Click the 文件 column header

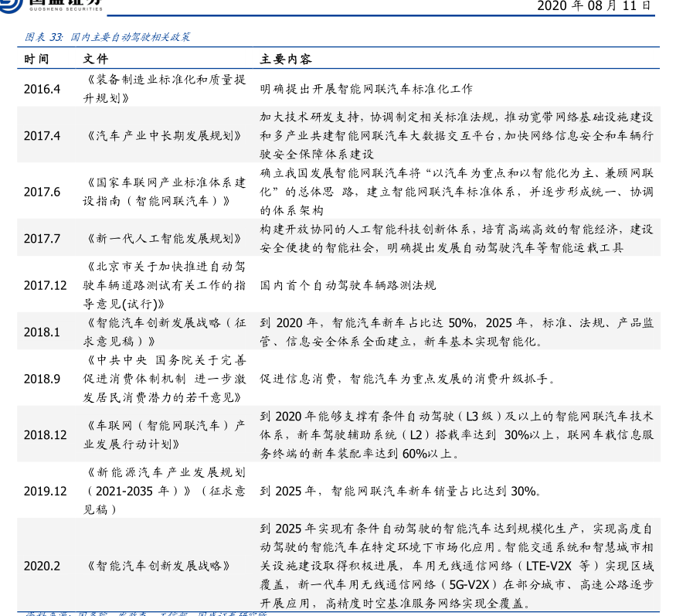pyautogui.click(x=96, y=59)
